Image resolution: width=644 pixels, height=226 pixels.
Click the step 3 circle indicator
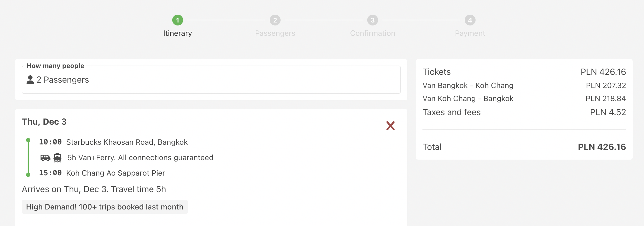click(373, 20)
